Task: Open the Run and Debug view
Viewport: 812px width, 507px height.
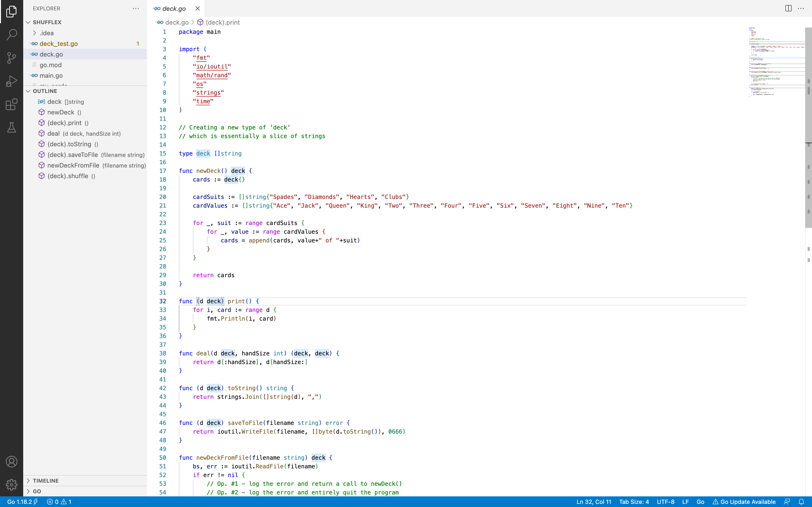Action: pos(11,81)
